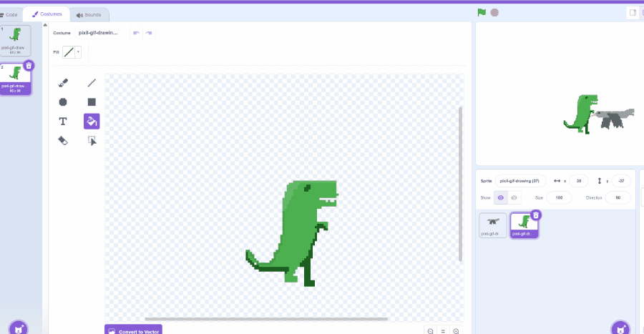The height and width of the screenshot is (334, 644).
Task: Edit the sprite name field
Action: pos(520,181)
